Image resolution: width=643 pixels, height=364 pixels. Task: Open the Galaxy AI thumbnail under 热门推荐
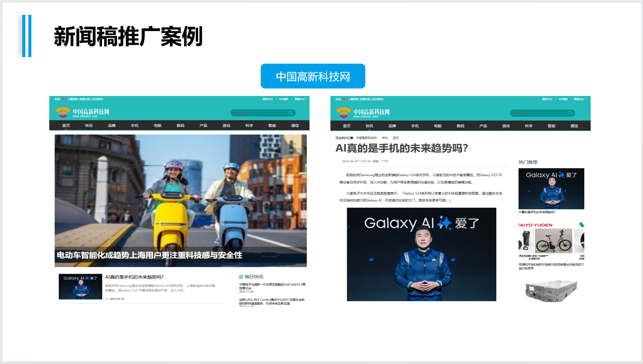(x=551, y=189)
